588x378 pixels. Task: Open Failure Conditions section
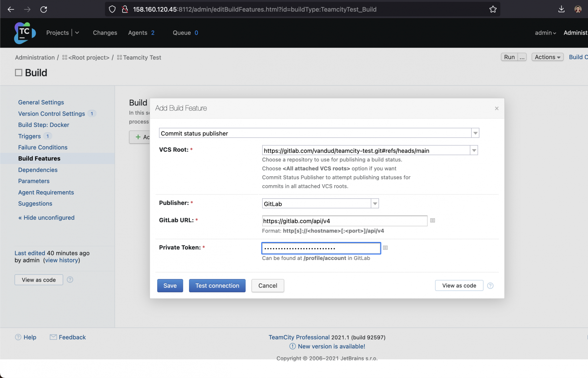click(43, 147)
